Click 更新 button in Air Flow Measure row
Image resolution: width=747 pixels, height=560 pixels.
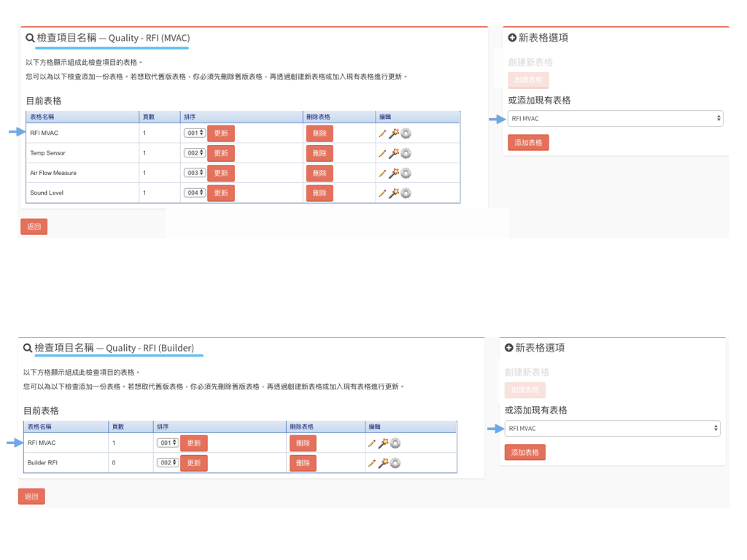pyautogui.click(x=221, y=174)
